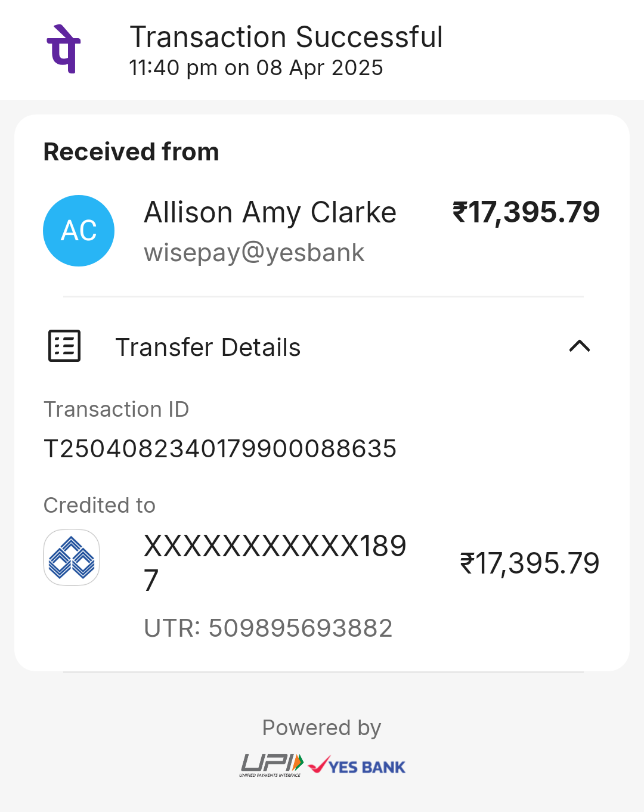644x812 pixels.
Task: Click the Transfer Details list icon
Action: (64, 346)
